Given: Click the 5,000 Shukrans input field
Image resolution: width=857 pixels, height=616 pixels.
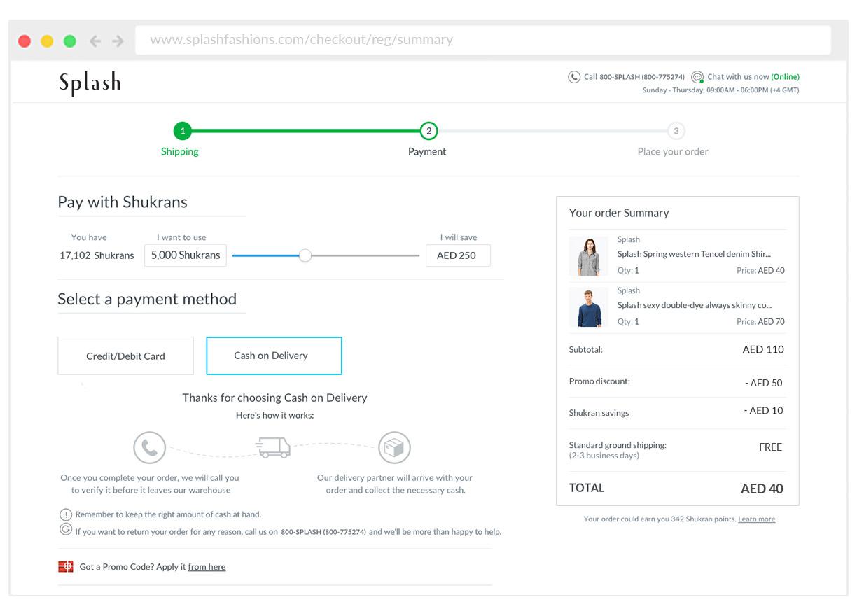Looking at the screenshot, I should pos(186,255).
